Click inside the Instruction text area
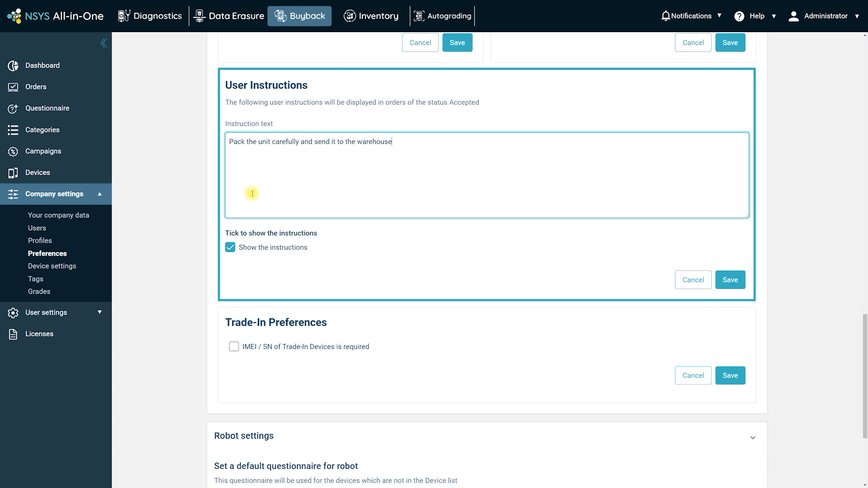Viewport: 868px width, 488px height. point(487,175)
